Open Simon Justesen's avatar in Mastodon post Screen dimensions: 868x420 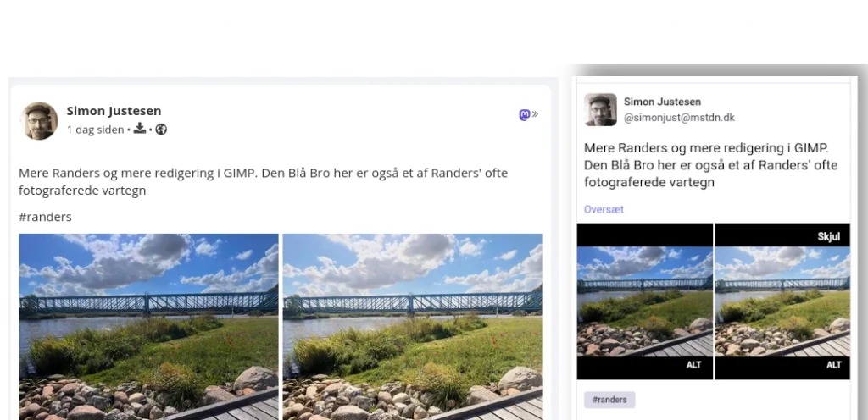600,109
